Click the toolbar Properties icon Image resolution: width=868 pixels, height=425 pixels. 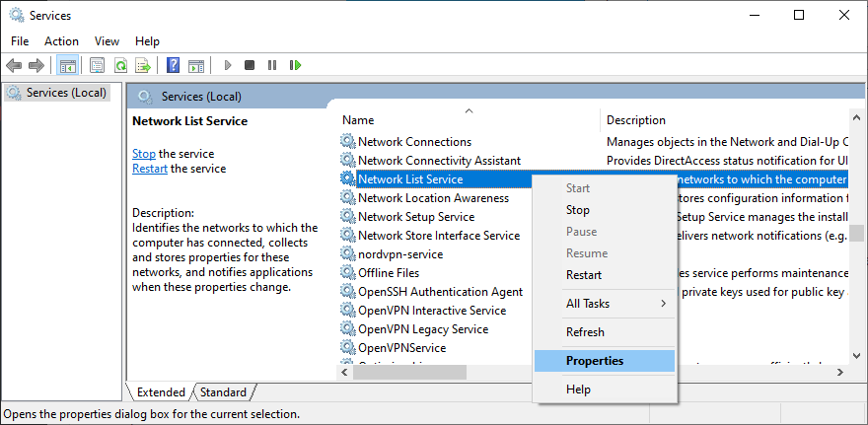pos(98,65)
